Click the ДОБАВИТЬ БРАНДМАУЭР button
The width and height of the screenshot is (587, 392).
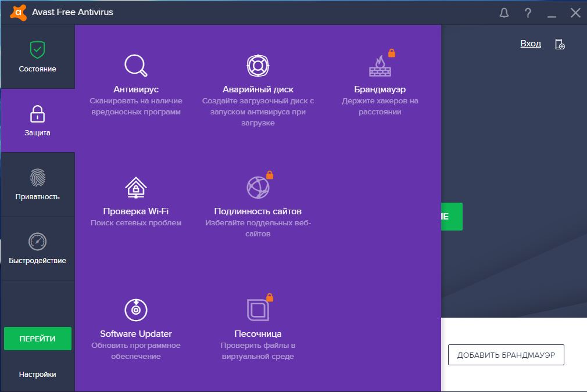point(506,355)
